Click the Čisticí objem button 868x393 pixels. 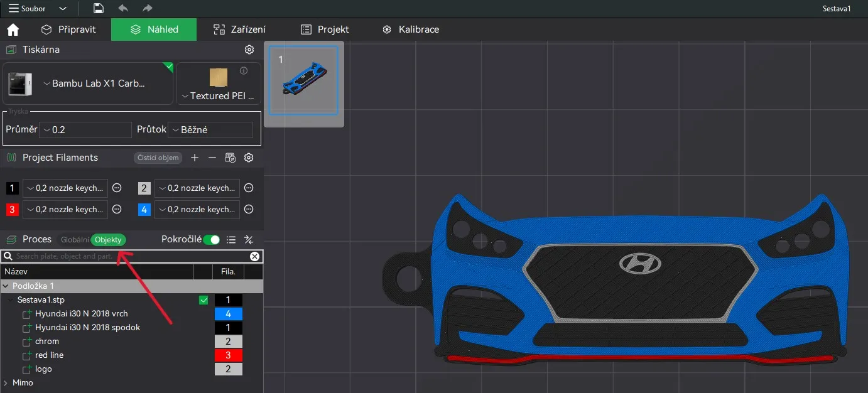(157, 158)
